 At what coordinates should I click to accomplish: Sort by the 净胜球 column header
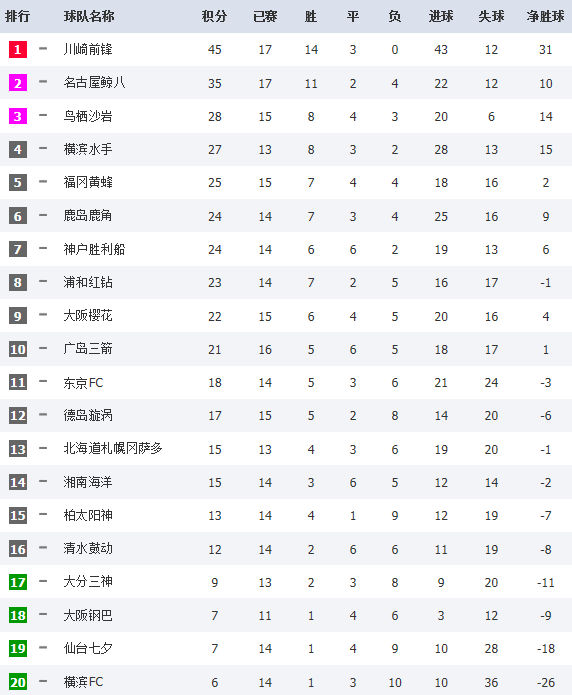pyautogui.click(x=545, y=16)
